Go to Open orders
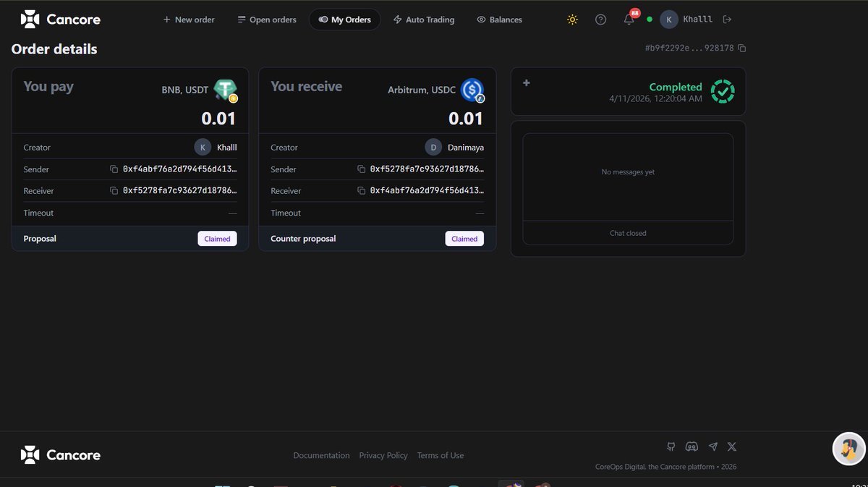 click(267, 20)
